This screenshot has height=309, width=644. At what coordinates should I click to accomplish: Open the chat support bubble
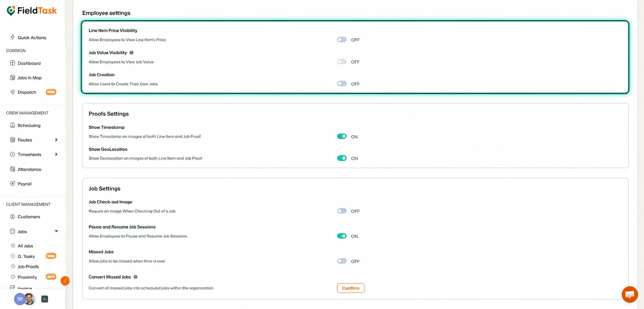pyautogui.click(x=630, y=294)
